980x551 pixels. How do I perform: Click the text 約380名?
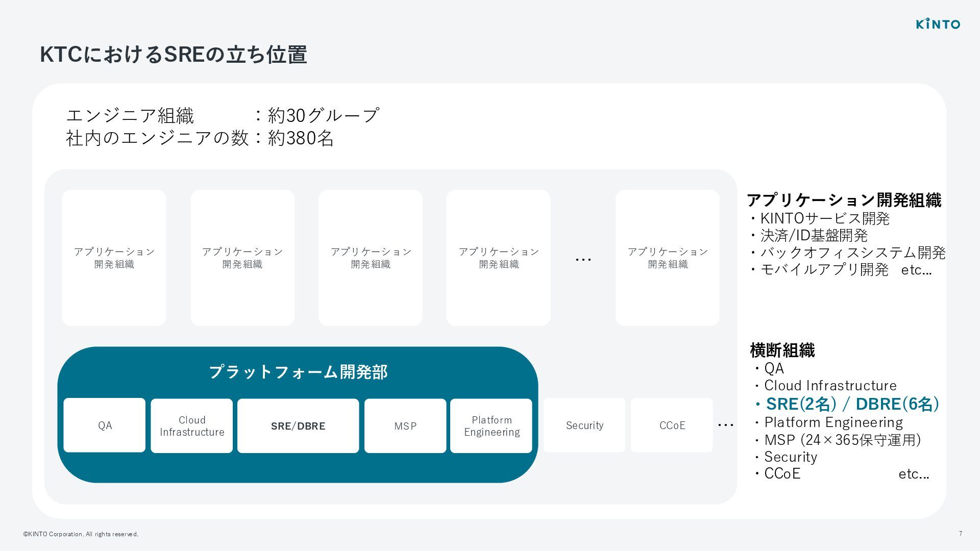(x=301, y=138)
